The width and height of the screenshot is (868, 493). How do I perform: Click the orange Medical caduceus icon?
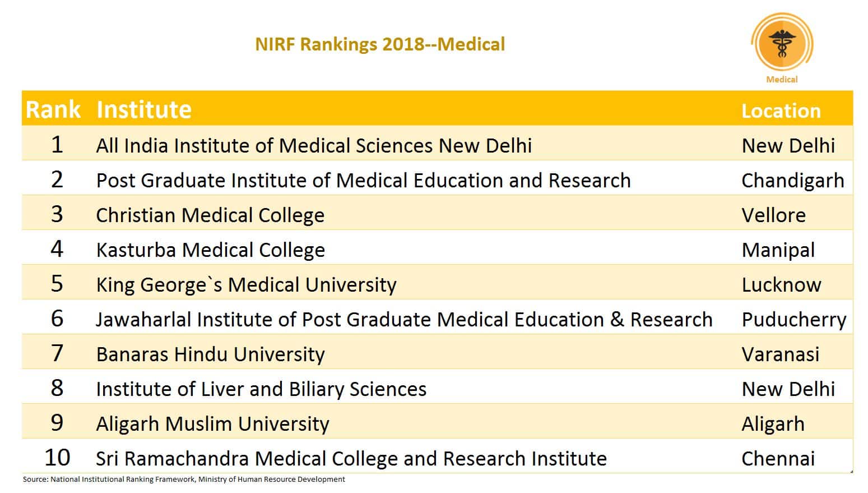point(781,44)
